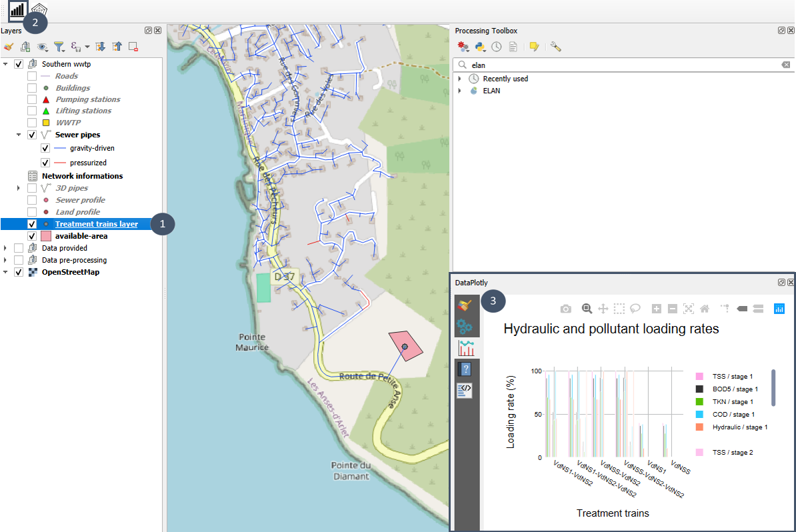Click the filter legend funnel icon
The image size is (796, 532).
59,47
